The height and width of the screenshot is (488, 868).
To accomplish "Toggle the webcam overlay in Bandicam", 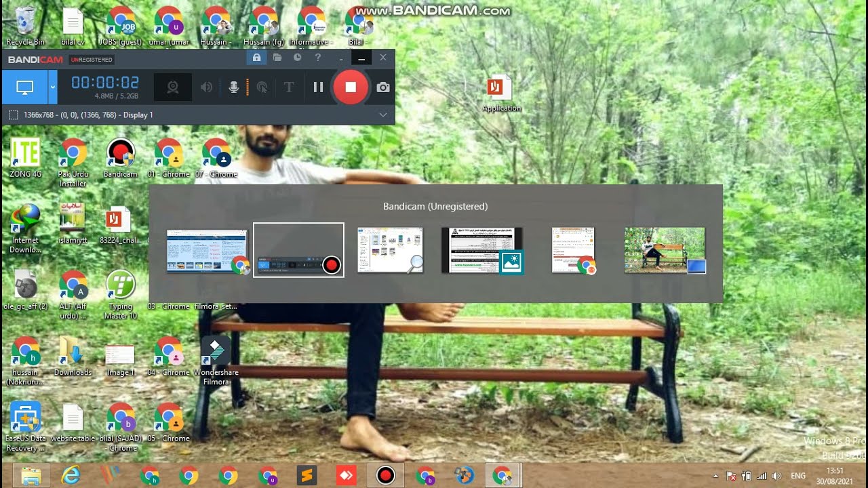I will [x=173, y=87].
